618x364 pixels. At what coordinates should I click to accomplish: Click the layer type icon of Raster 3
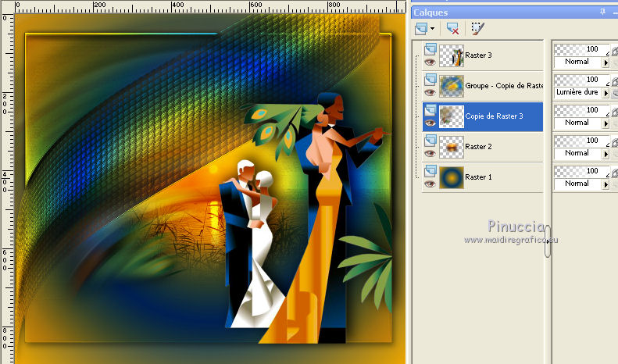coord(430,49)
